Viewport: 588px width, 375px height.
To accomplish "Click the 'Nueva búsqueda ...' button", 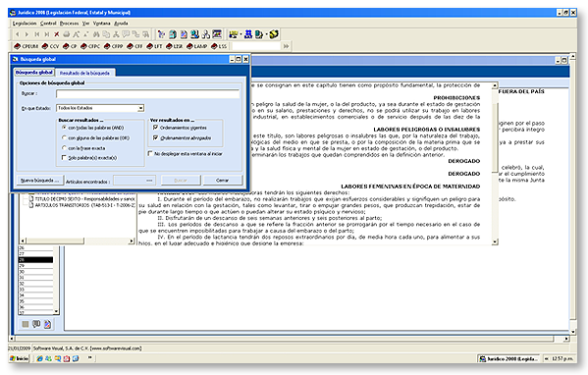I will (39, 181).
